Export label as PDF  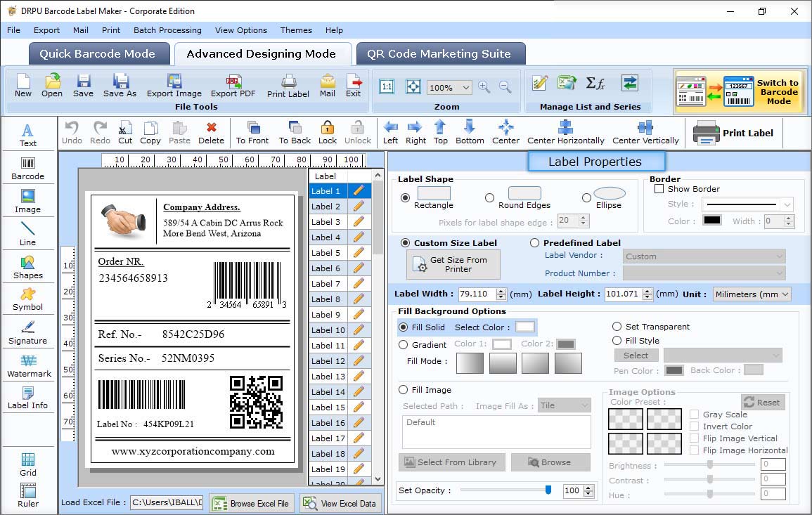tap(233, 86)
